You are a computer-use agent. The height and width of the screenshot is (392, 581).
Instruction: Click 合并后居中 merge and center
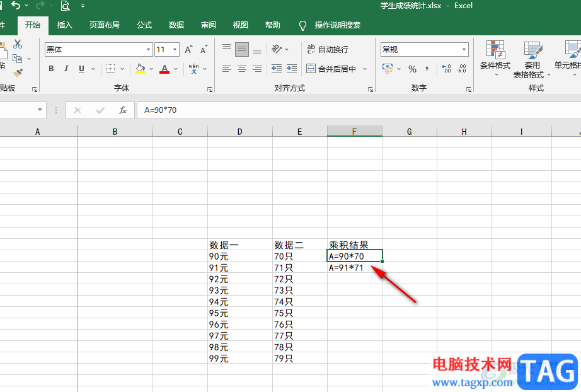pyautogui.click(x=331, y=69)
